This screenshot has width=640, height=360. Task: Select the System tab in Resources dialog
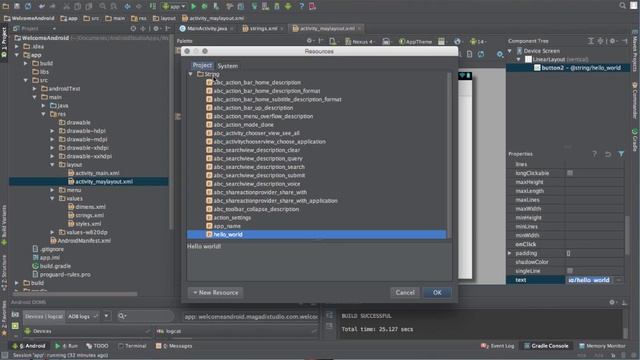[227, 66]
